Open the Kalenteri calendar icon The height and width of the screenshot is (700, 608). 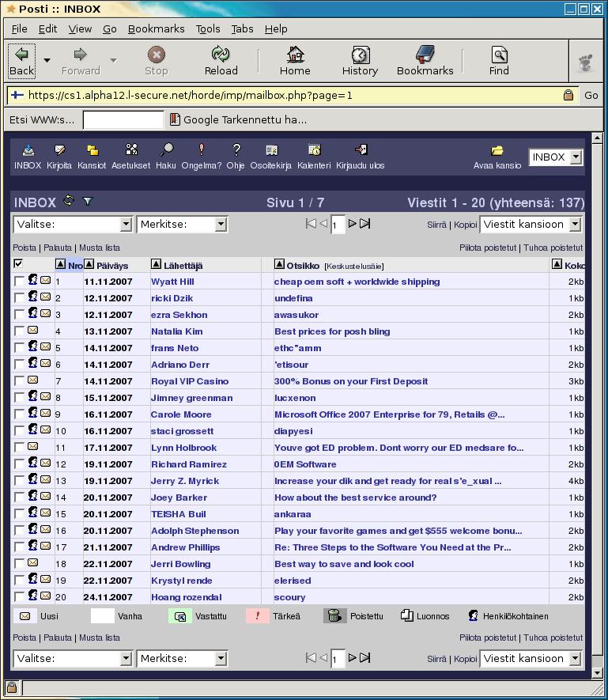314,149
